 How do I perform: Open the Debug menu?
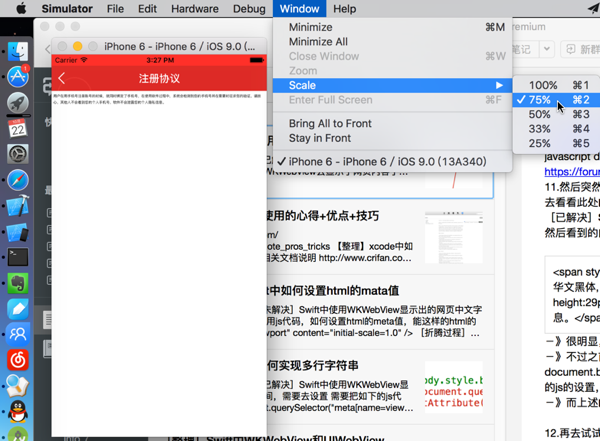[249, 8]
